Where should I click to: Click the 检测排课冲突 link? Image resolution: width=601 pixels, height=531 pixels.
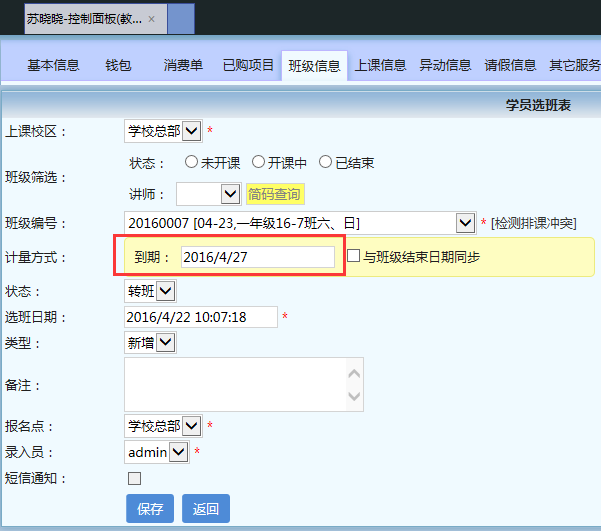pyautogui.click(x=533, y=222)
